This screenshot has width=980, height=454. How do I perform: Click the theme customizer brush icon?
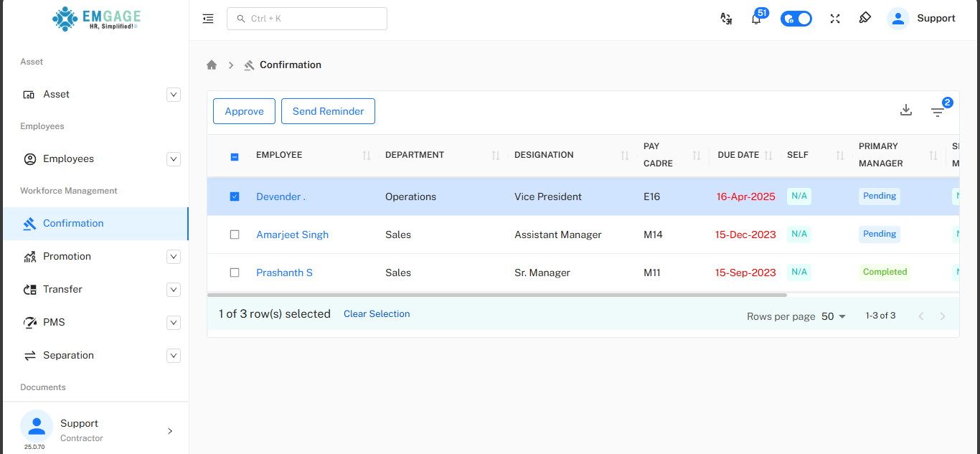(x=865, y=19)
